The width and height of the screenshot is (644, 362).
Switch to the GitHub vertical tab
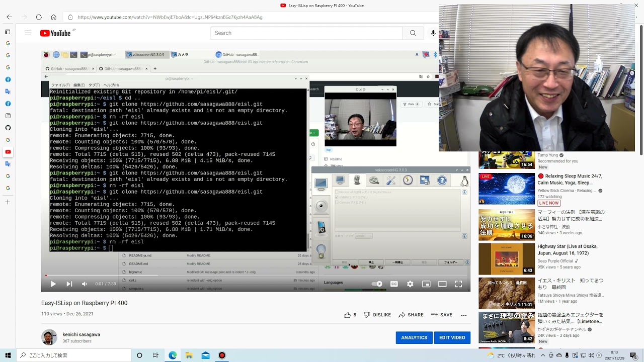coord(8,128)
